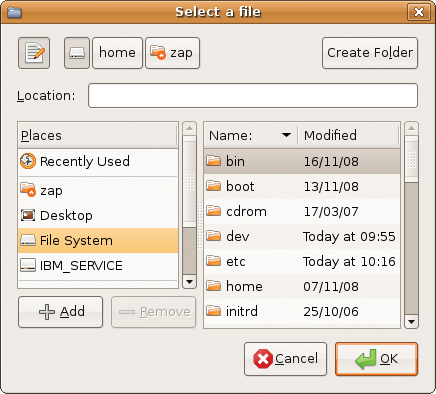Select the initrd folder row
436x394 pixels.
pos(302,311)
